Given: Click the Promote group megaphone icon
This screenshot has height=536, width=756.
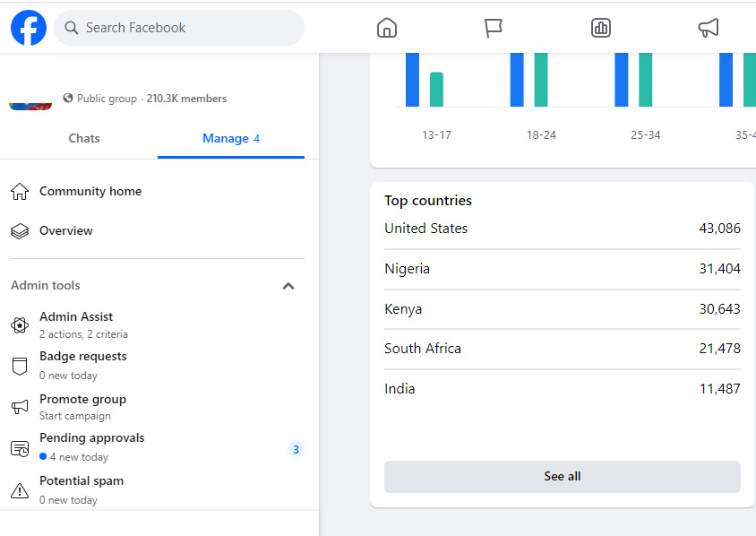Looking at the screenshot, I should point(20,407).
